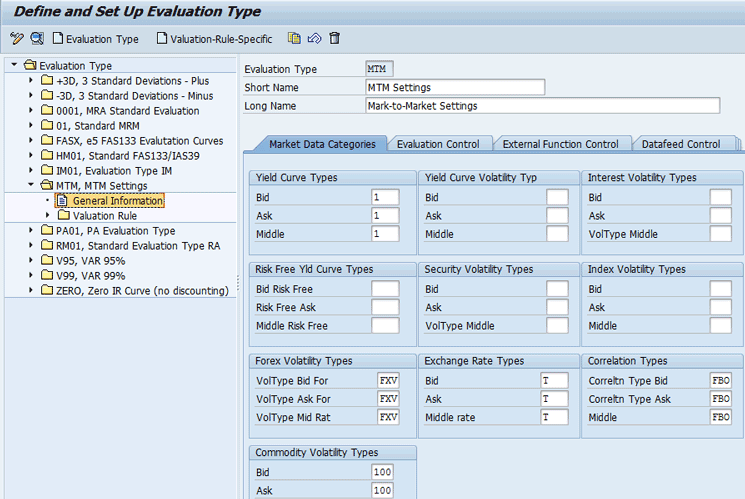Switch to Evaluation Control tab

click(x=437, y=144)
